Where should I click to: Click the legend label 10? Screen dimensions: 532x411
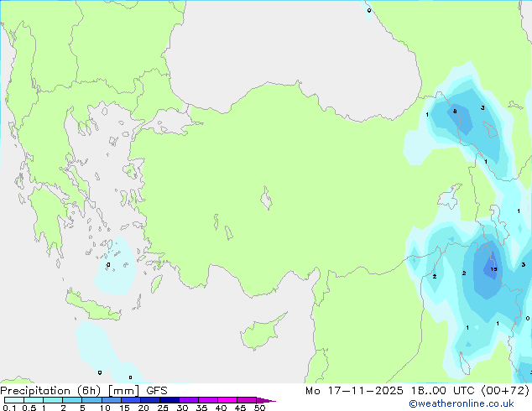(105, 408)
